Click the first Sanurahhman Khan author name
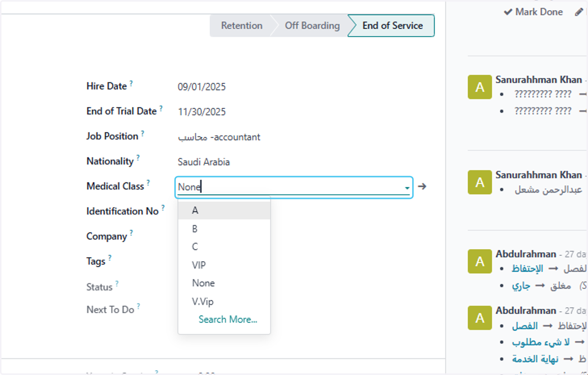Viewport: 588px width, 375px height. pos(539,79)
